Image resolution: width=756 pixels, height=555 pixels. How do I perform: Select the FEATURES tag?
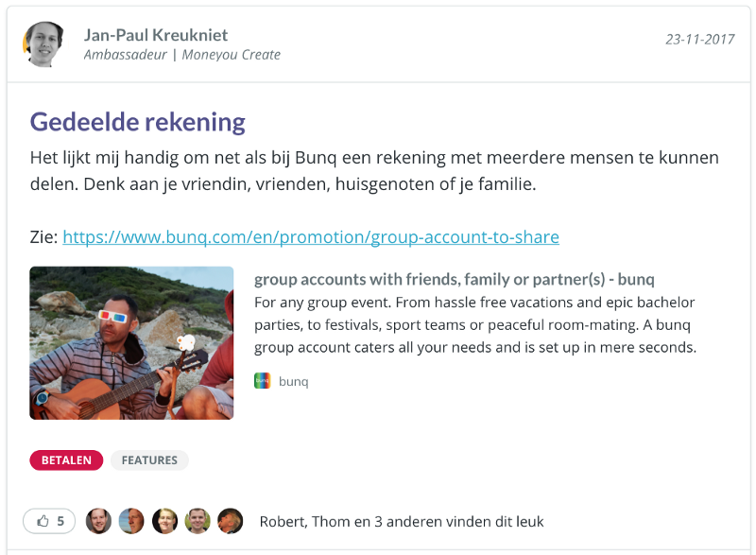point(149,460)
